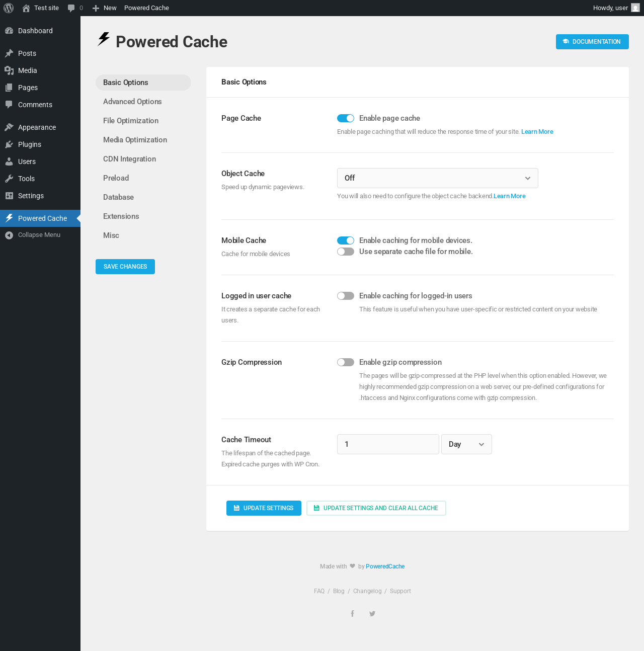This screenshot has width=644, height=651.
Task: Click the Facebook icon in footer
Action: 353,614
